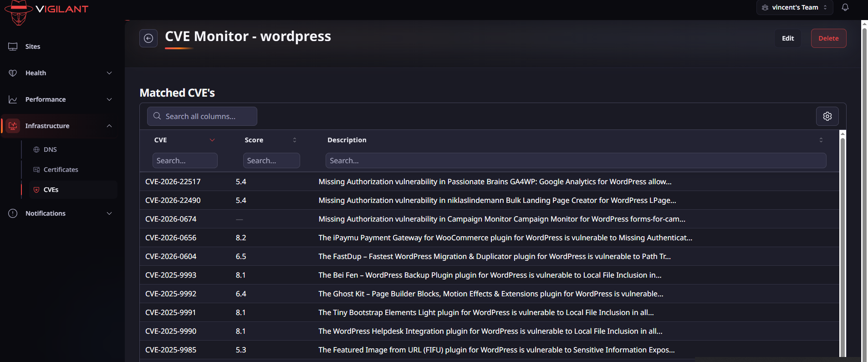
Task: Click the Matched CVE's heading
Action: coord(177,93)
